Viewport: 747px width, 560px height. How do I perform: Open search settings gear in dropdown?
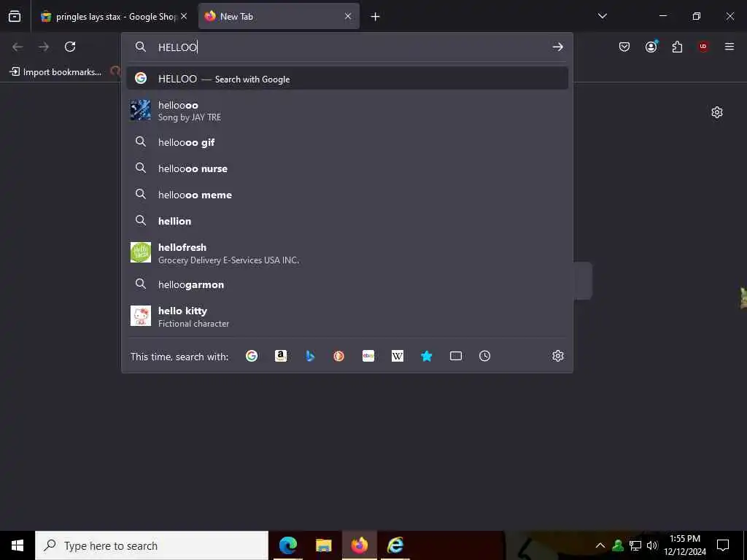tap(558, 356)
